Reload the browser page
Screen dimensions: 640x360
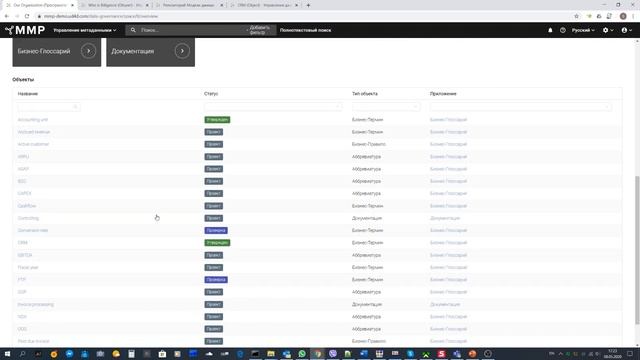[27, 16]
